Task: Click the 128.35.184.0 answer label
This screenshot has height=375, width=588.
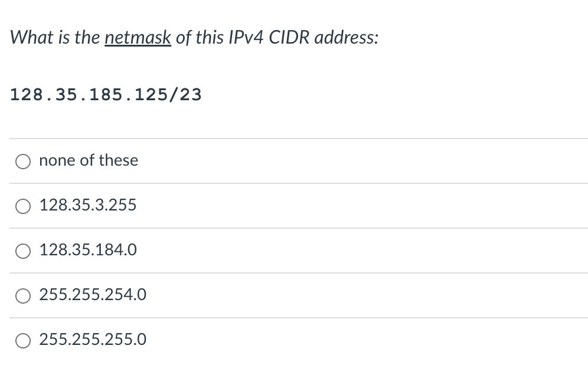Action: click(x=87, y=250)
